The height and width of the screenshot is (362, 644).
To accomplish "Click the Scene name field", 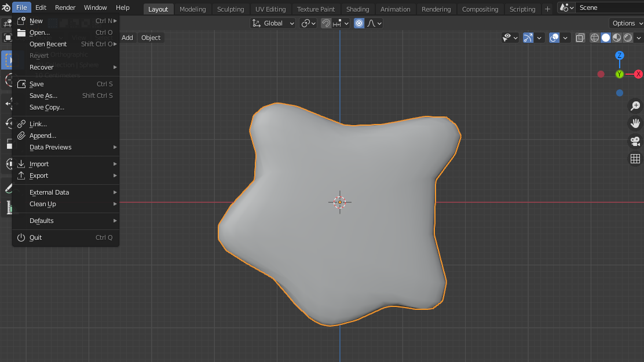I will [610, 8].
